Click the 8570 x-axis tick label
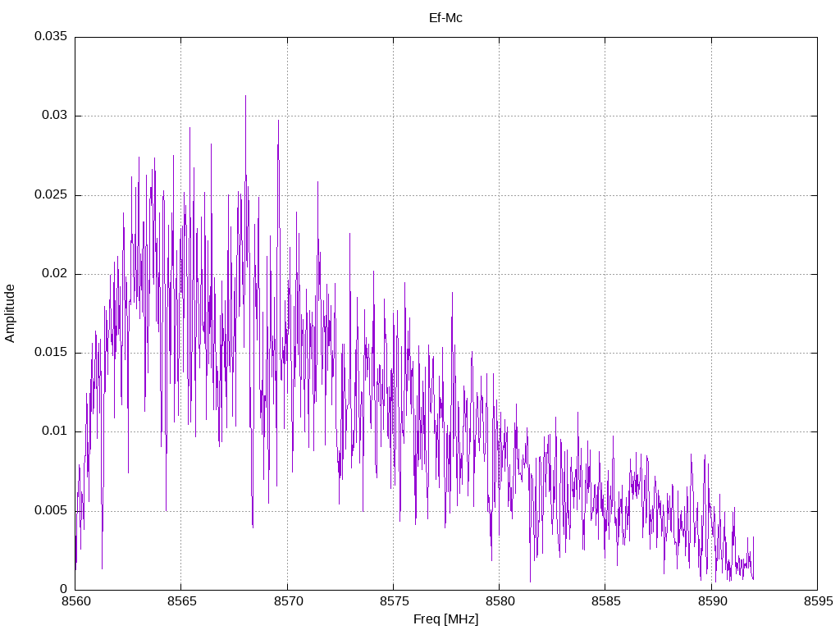Image resolution: width=840 pixels, height=630 pixels. coord(288,601)
